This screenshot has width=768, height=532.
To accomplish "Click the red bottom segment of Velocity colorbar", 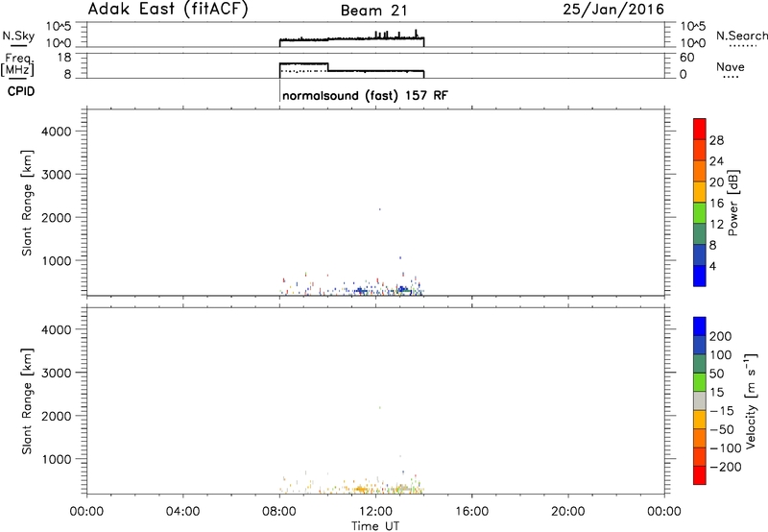I will pyautogui.click(x=700, y=475).
